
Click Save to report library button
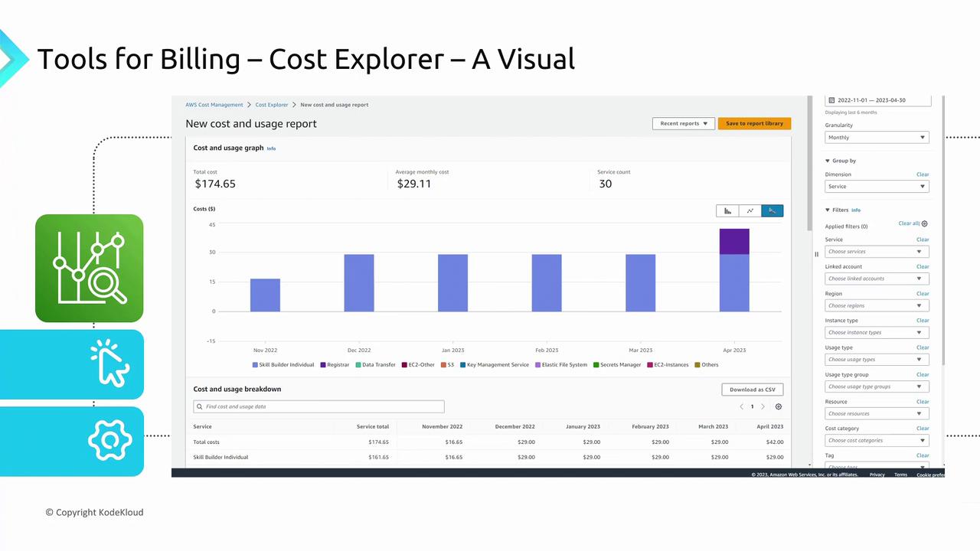(754, 123)
